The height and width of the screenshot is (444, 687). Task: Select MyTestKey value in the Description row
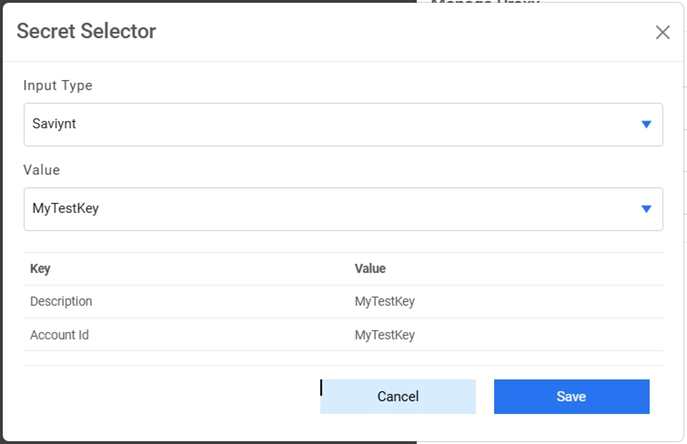(385, 302)
